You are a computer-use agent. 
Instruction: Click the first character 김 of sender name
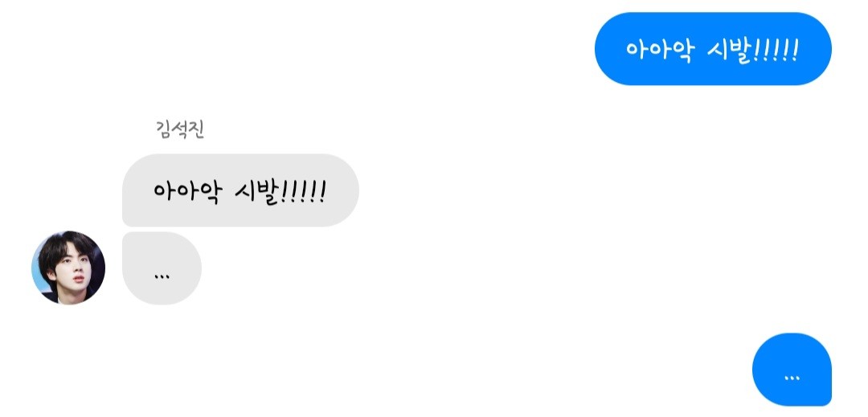pos(164,129)
